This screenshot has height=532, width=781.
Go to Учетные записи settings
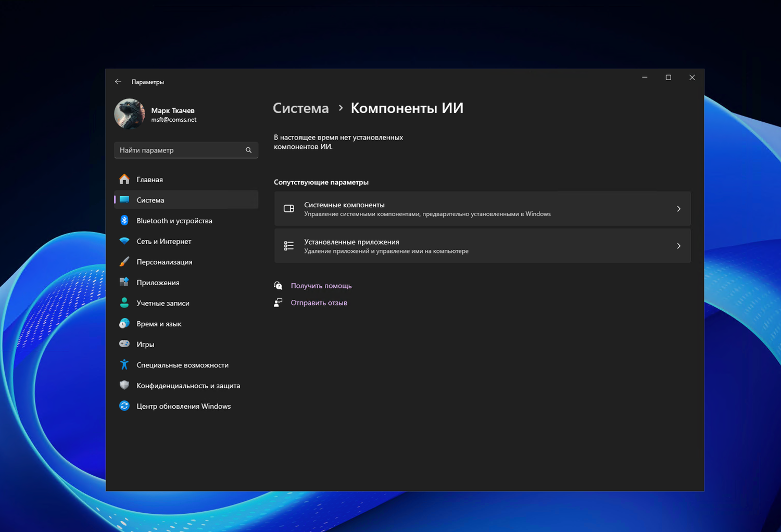186,303
